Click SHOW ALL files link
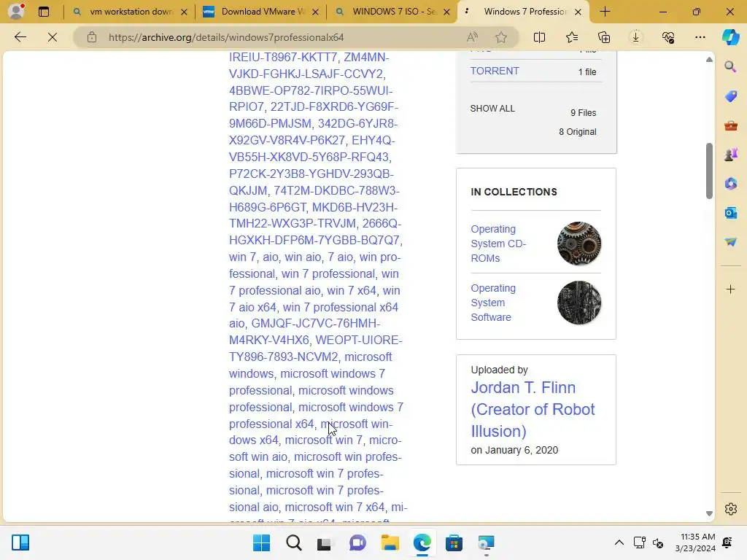Viewport: 747px width, 560px height. coord(492,109)
